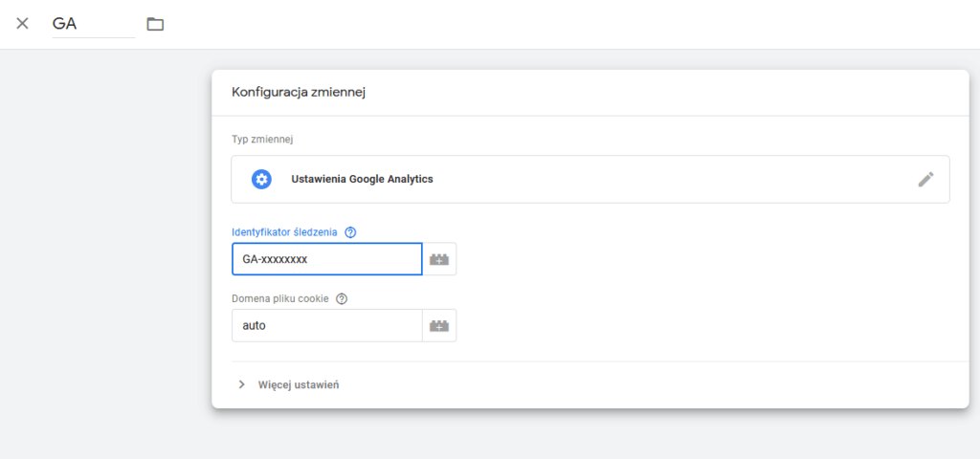Open help for Identyfikator śledzenia
Image resolution: width=980 pixels, height=459 pixels.
coord(350,232)
